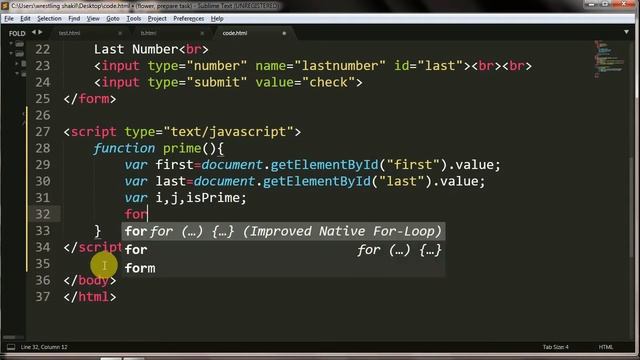Click 'Line 32, Column 12' in status bar
The image size is (640, 360).
pos(44,347)
